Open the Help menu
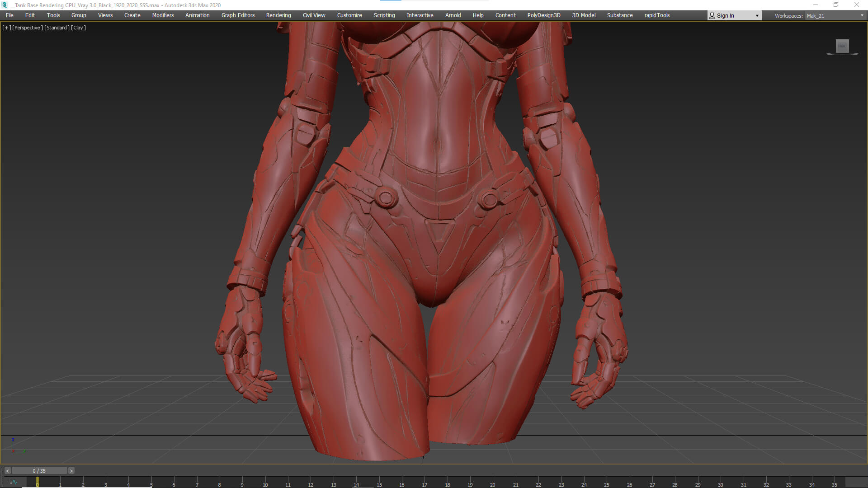 click(478, 15)
